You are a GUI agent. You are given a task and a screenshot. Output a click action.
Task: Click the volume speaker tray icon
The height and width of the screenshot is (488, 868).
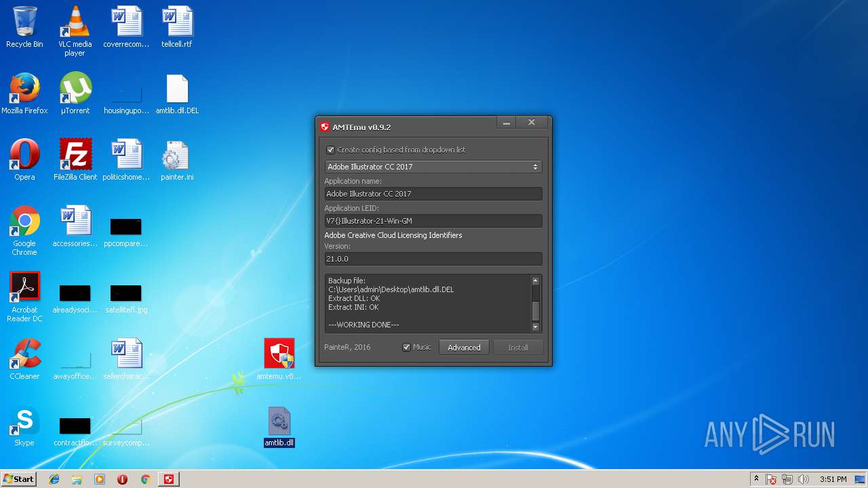pyautogui.click(x=804, y=479)
